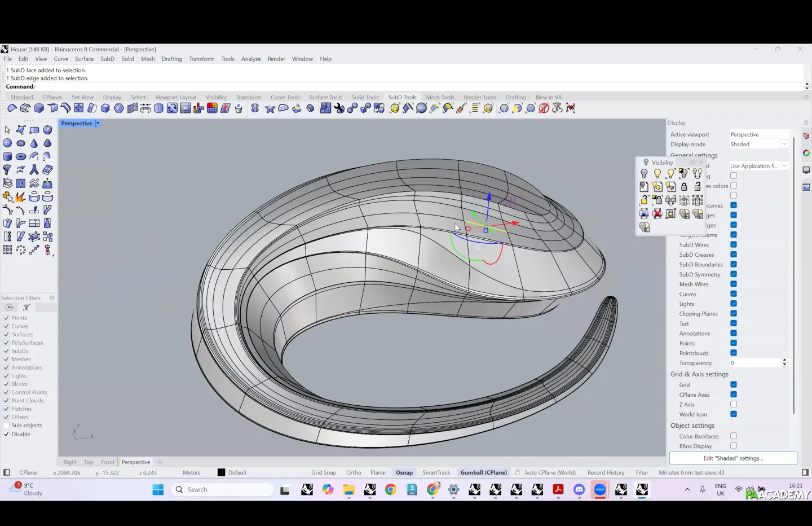This screenshot has height=526, width=812.
Task: Open the Display mode dropdown
Action: click(784, 144)
